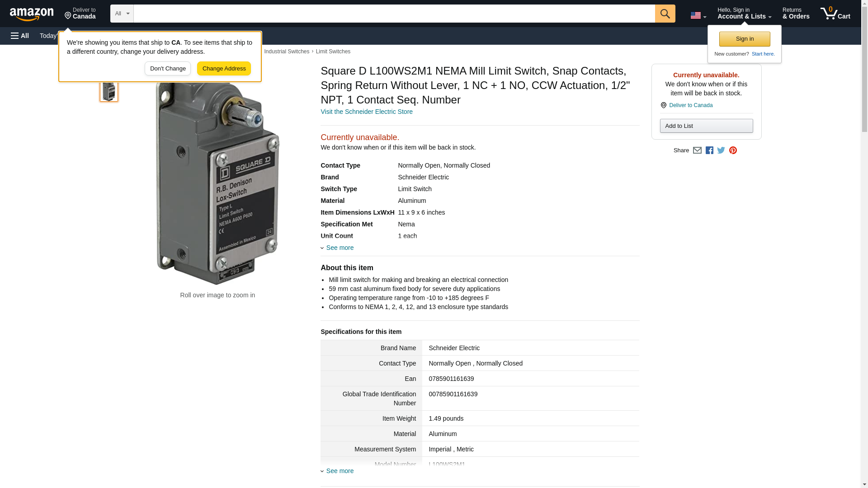The height and width of the screenshot is (488, 868).
Task: Open the search category All dropdown
Action: pyautogui.click(x=122, y=14)
